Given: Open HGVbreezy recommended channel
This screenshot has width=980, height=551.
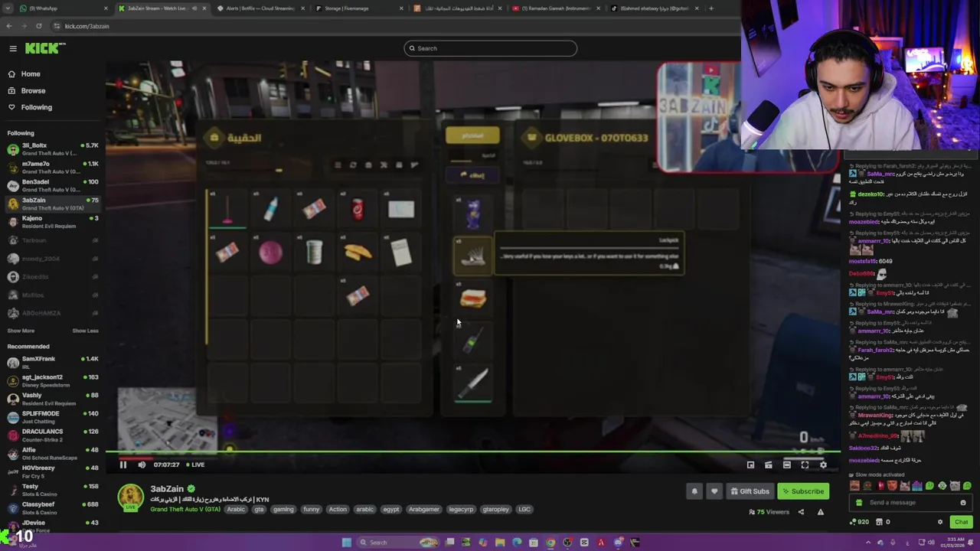Looking at the screenshot, I should [x=53, y=472].
